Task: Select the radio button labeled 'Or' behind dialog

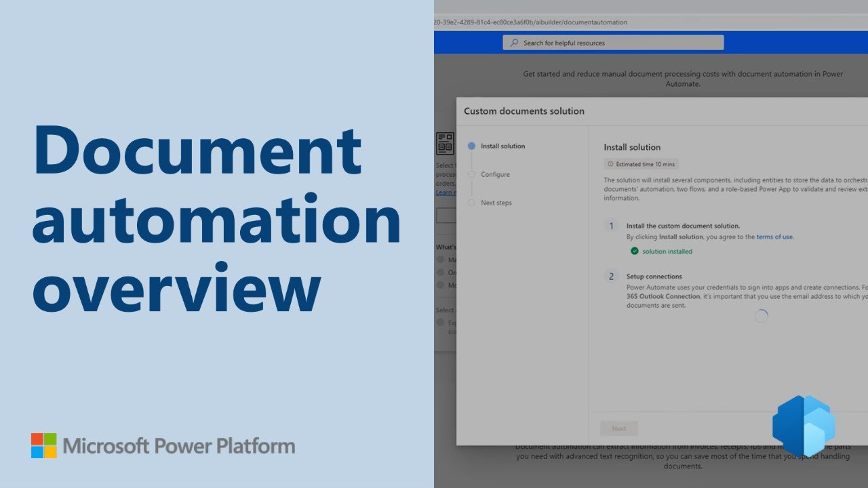Action: coord(441,272)
